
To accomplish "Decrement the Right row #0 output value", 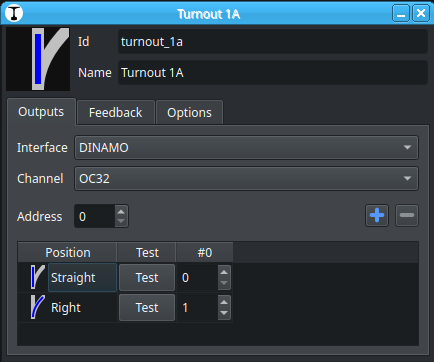I will coord(224,313).
